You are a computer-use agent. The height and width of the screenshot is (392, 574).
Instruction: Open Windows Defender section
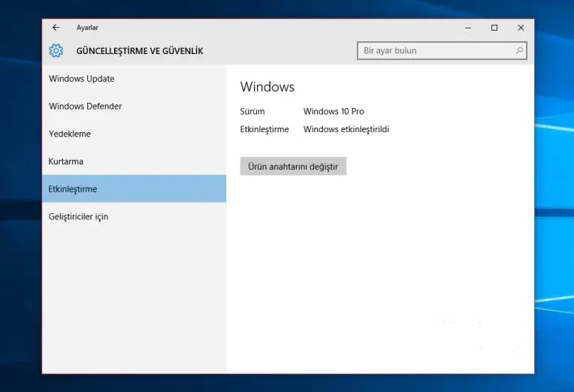(134, 106)
